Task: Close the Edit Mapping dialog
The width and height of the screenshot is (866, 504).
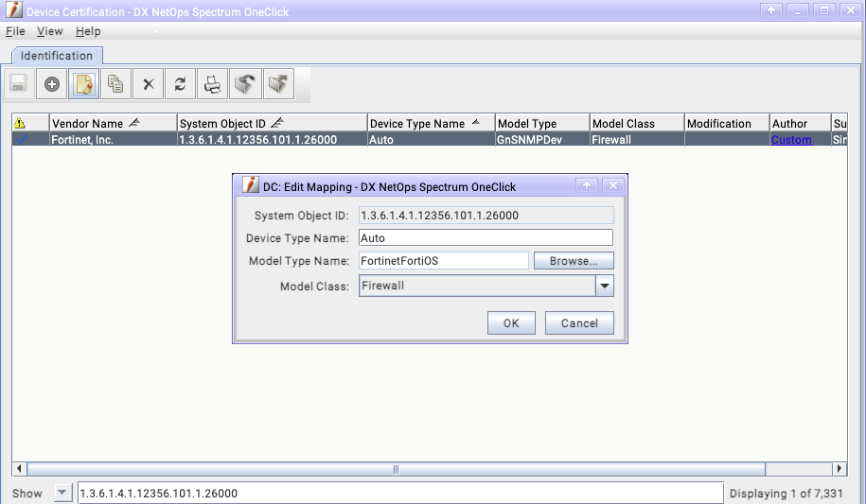Action: 613,185
